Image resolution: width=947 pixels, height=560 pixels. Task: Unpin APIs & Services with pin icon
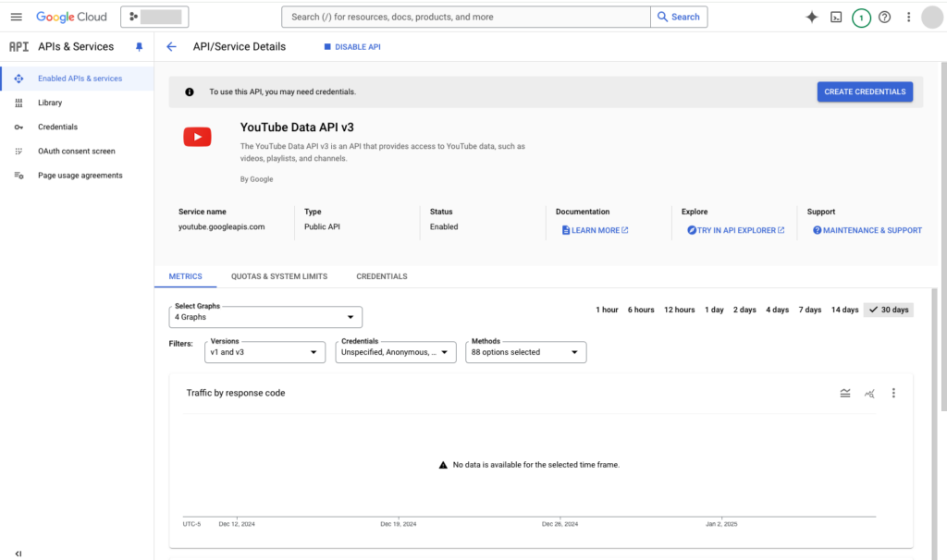(139, 47)
